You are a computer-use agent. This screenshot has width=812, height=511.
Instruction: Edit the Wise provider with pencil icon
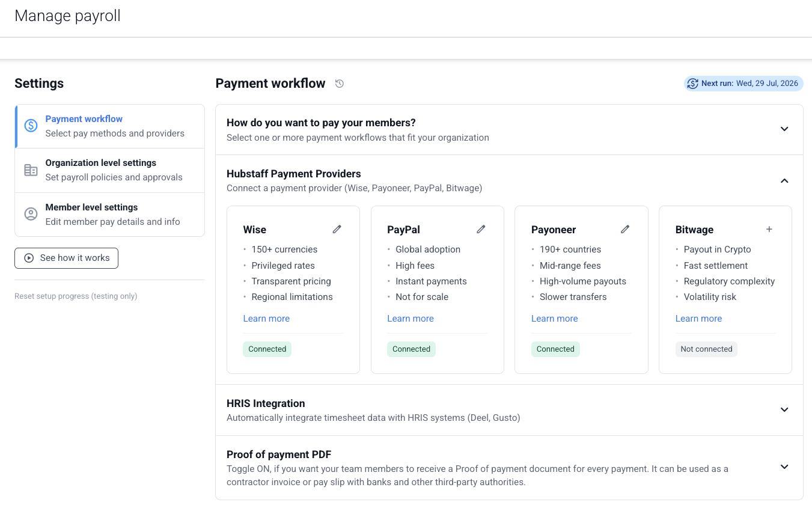click(337, 229)
